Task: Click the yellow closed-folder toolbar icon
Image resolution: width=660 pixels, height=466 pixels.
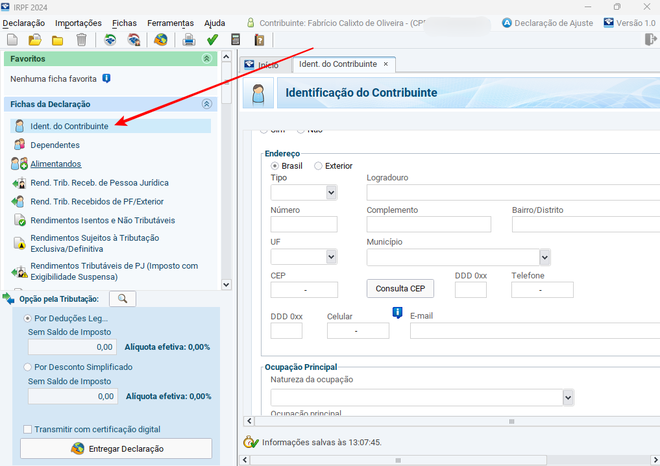Action: pyautogui.click(x=57, y=40)
